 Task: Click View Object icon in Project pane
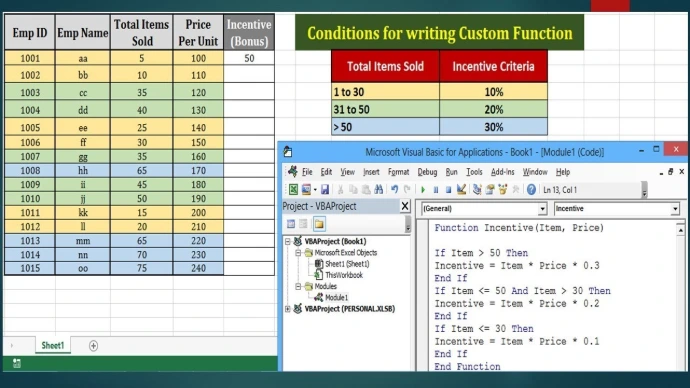(x=303, y=224)
